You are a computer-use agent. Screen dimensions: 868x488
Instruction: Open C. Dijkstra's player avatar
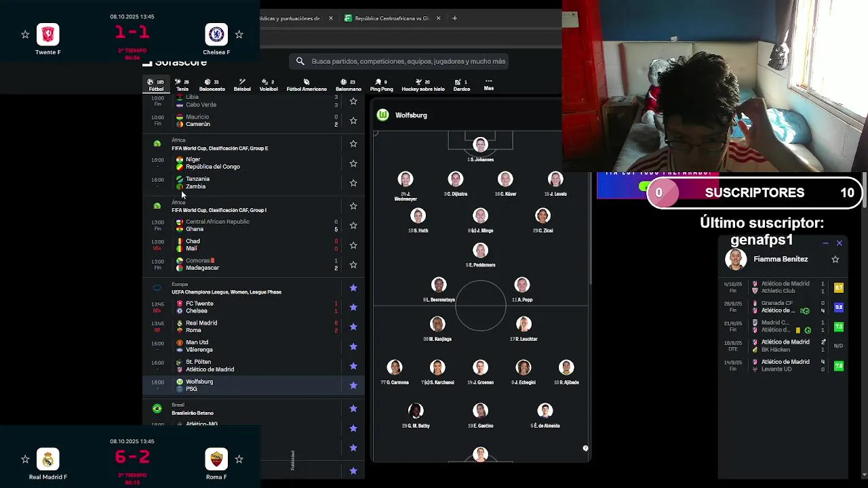point(455,179)
